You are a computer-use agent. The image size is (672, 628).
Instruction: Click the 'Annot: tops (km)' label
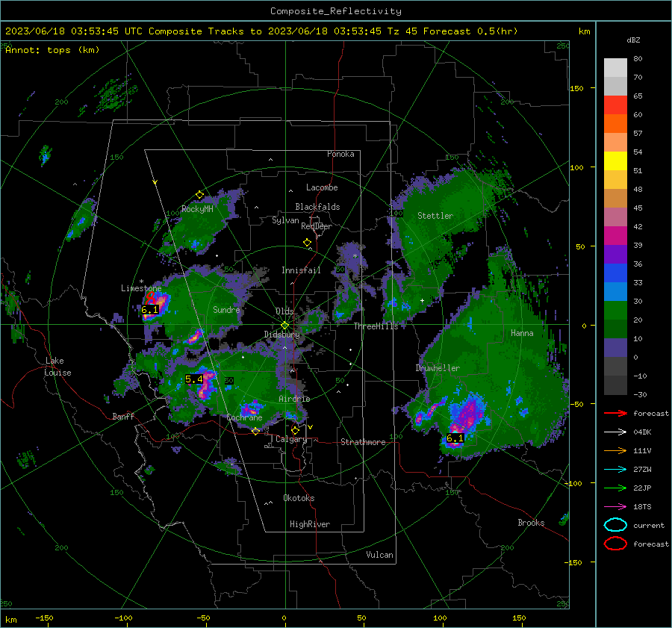pos(52,50)
